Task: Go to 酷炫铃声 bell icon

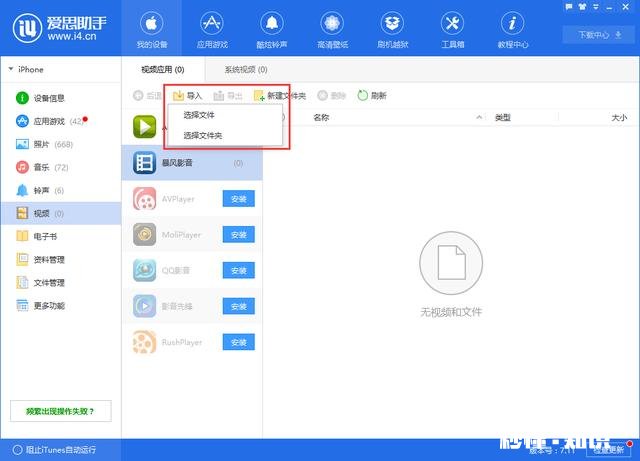Action: pos(272,30)
